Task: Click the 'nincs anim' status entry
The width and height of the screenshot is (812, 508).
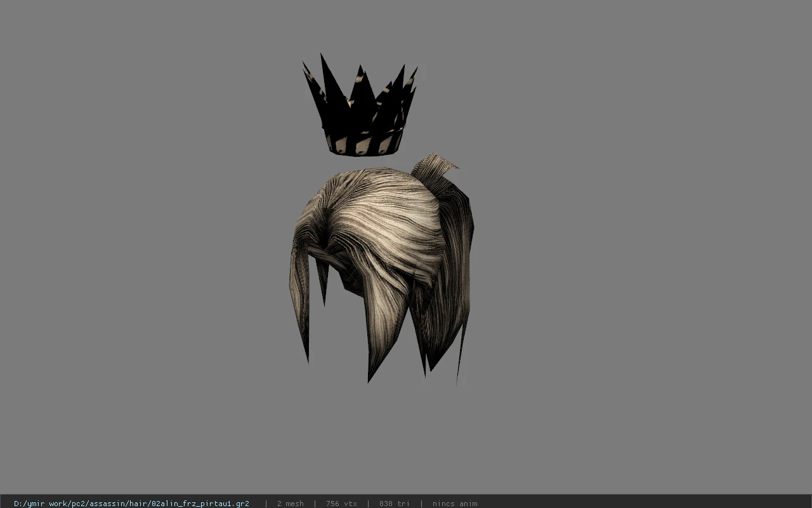Action: (x=455, y=504)
